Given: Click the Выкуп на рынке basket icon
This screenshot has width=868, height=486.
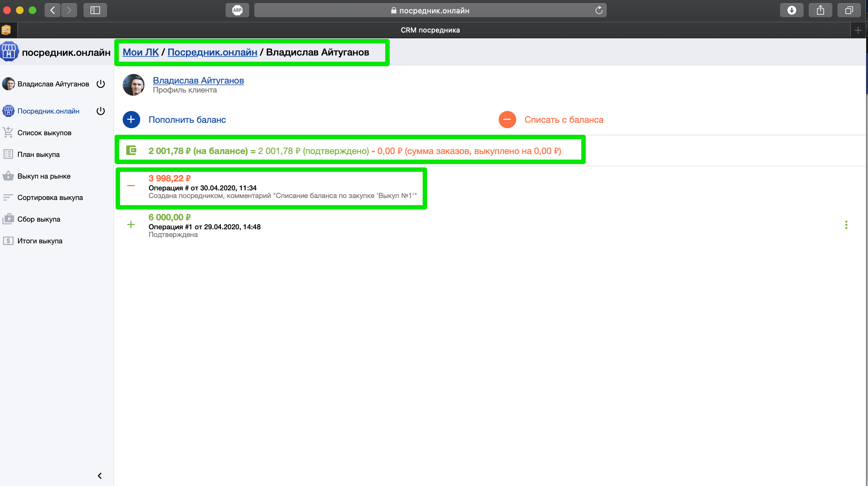Looking at the screenshot, I should point(8,176).
